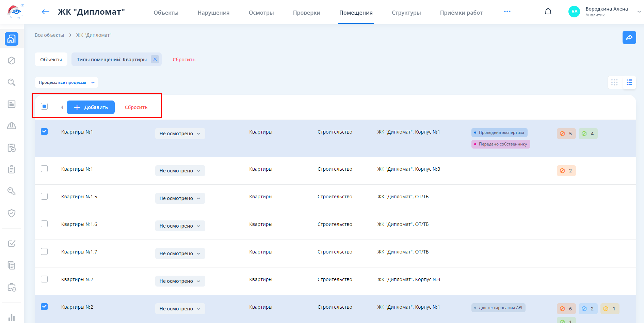Expand the user profile menu chevron
The image size is (644, 323).
[639, 12]
